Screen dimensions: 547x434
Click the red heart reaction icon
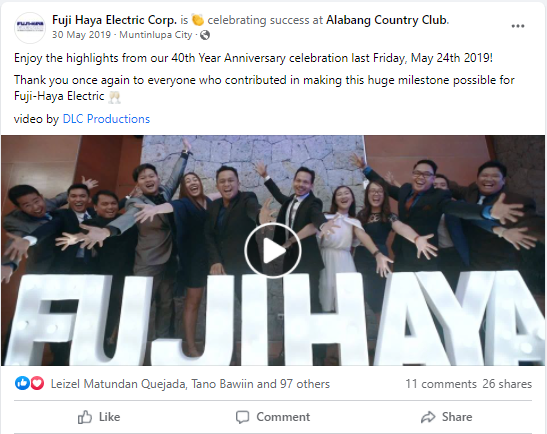pyautogui.click(x=37, y=383)
